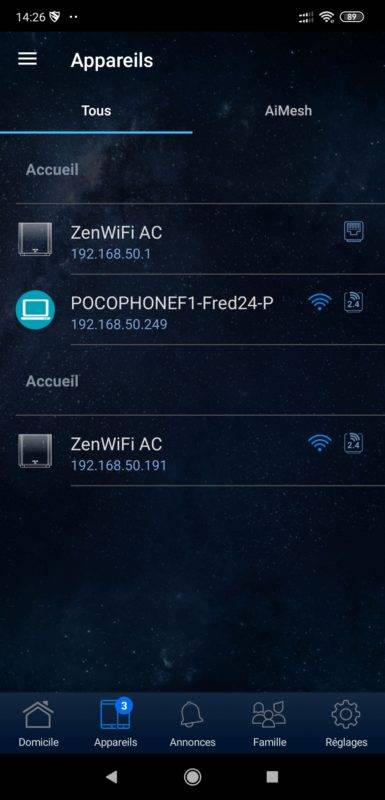This screenshot has width=385, height=800.
Task: Tap the WiFi signal icon for POCOPHONEF1
Action: tap(320, 302)
